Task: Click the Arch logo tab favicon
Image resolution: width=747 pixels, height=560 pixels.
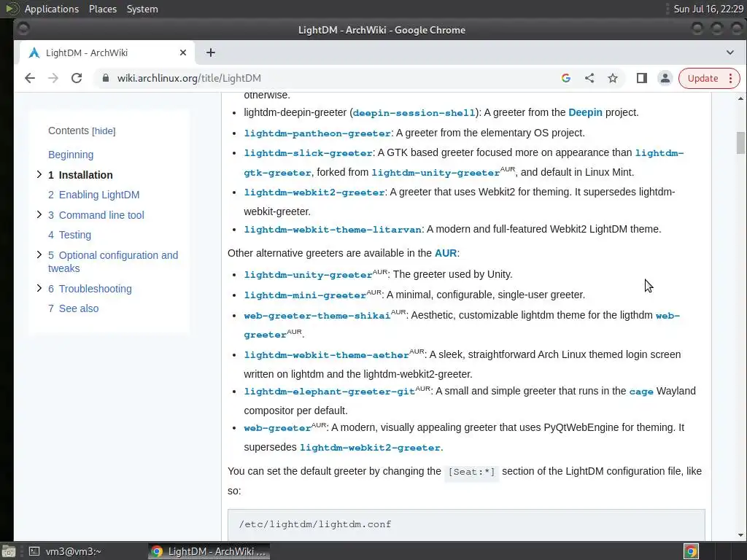Action: (34, 52)
